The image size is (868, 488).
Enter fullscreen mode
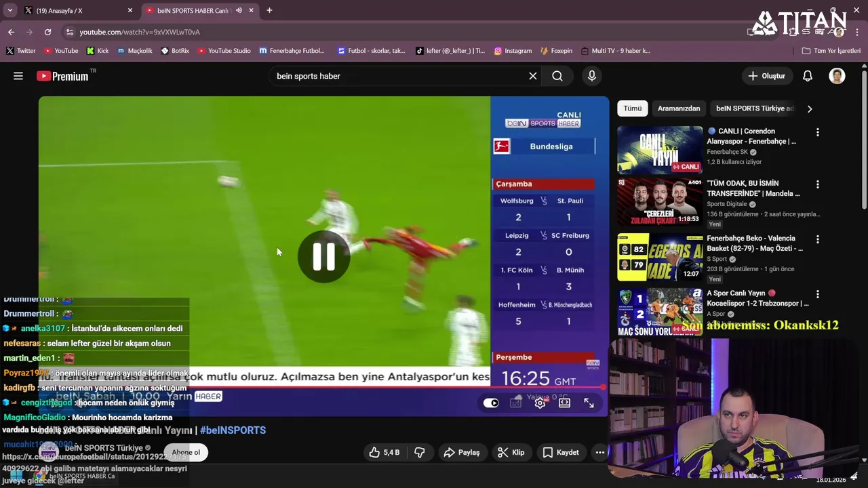click(x=589, y=403)
